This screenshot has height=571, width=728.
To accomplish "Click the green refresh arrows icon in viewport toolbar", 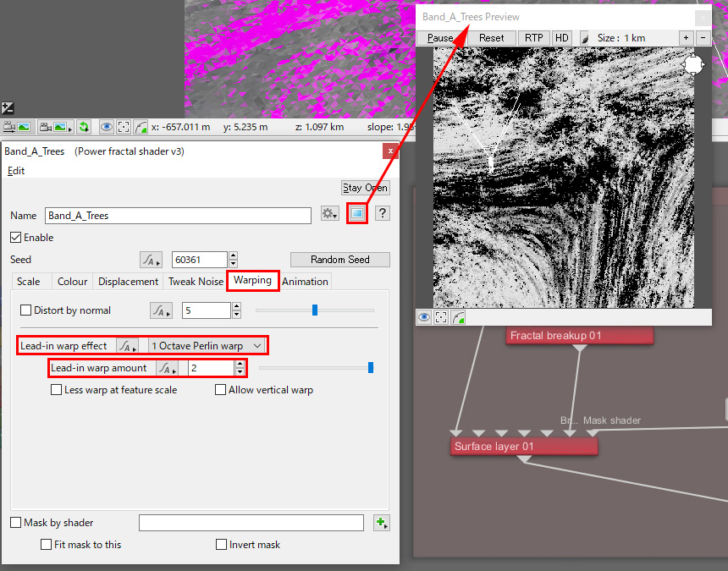I will point(84,127).
